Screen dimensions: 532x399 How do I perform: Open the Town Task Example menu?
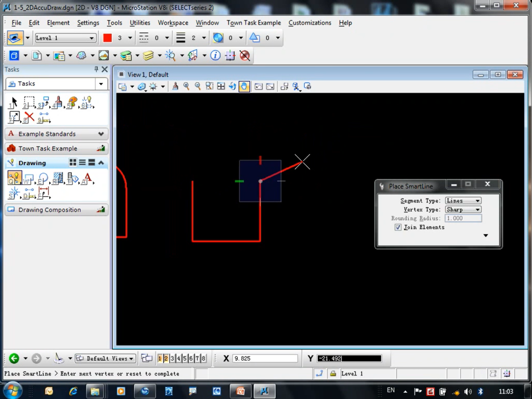[254, 23]
